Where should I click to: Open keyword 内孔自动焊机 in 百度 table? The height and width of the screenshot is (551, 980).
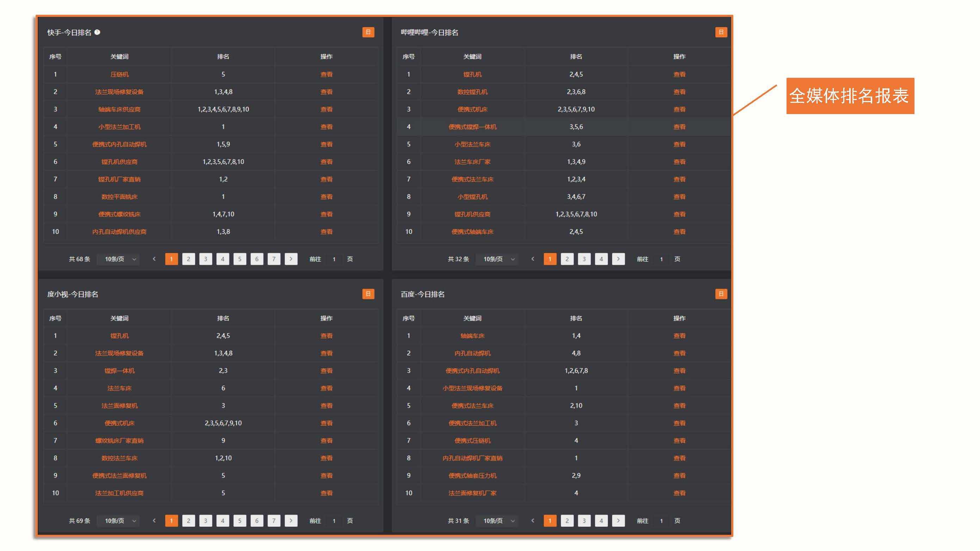(473, 353)
